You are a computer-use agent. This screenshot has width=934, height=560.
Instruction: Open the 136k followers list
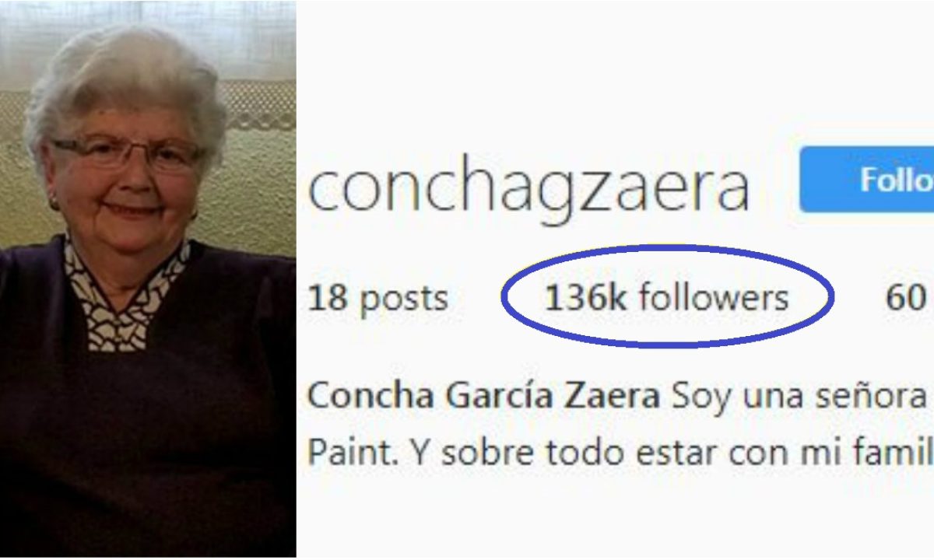coord(666,298)
